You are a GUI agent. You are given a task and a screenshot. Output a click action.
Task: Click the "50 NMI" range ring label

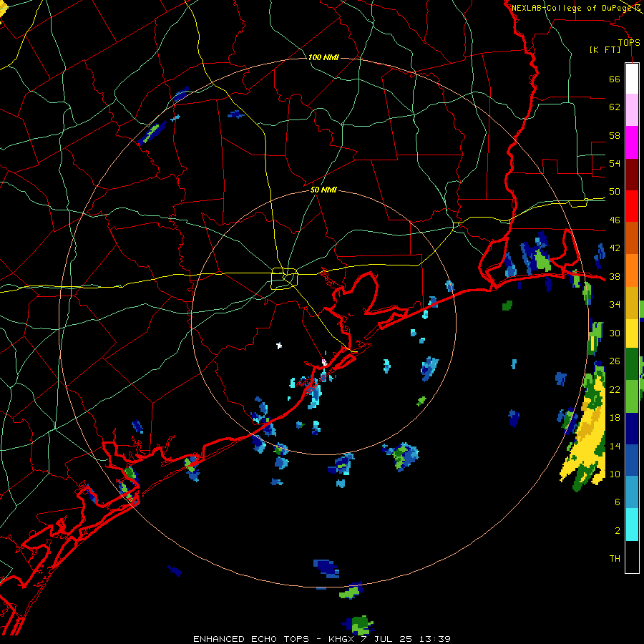323,190
